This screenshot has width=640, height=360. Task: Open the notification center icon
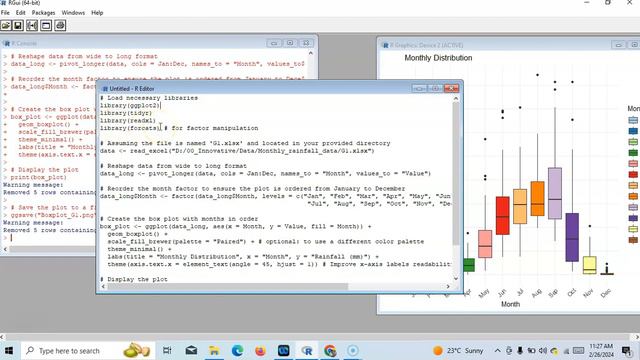click(x=627, y=351)
